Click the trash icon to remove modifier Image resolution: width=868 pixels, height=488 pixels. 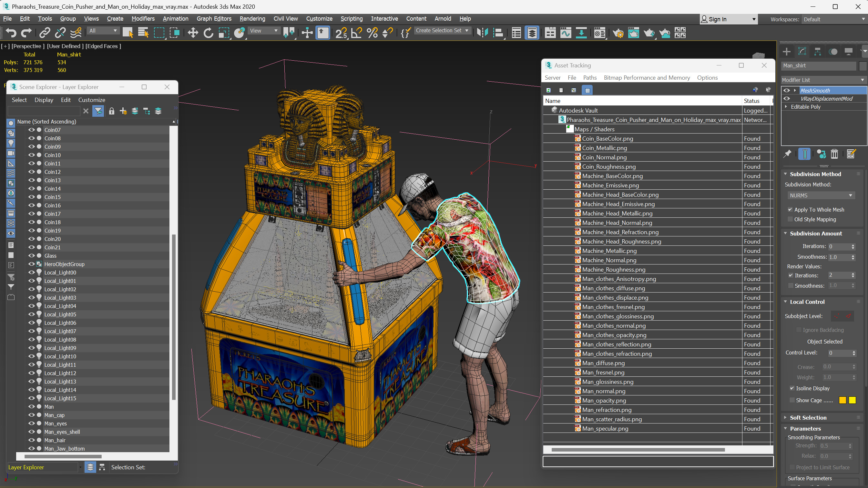click(x=834, y=154)
